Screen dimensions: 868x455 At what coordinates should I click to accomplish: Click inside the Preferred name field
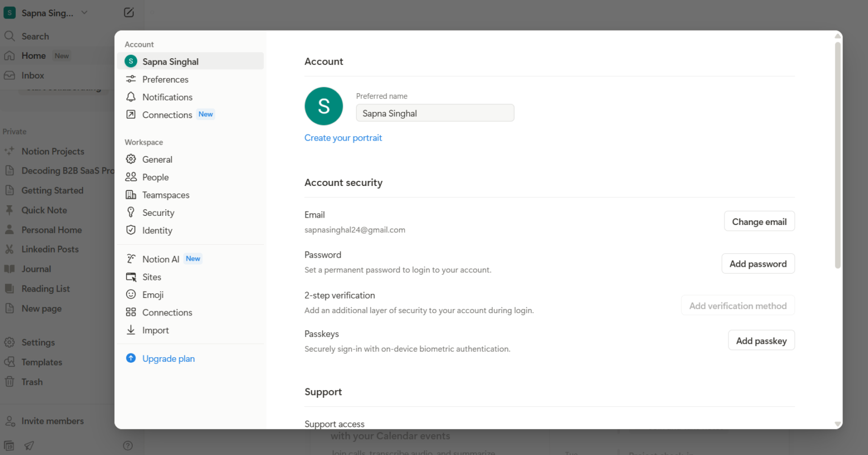435,112
